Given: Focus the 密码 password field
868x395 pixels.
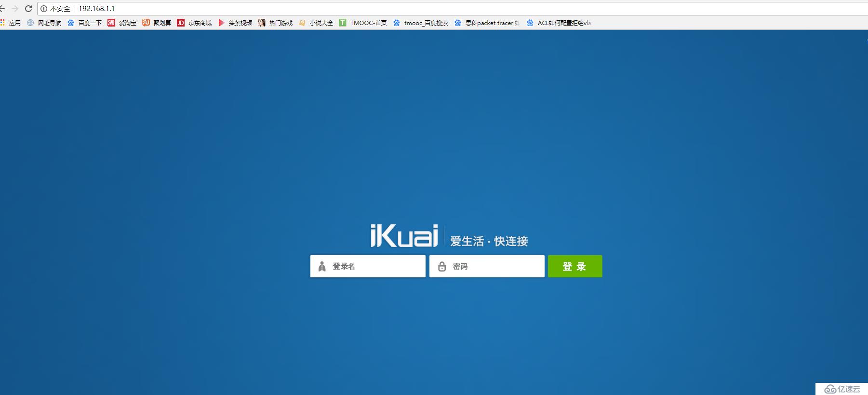Looking at the screenshot, I should point(487,266).
